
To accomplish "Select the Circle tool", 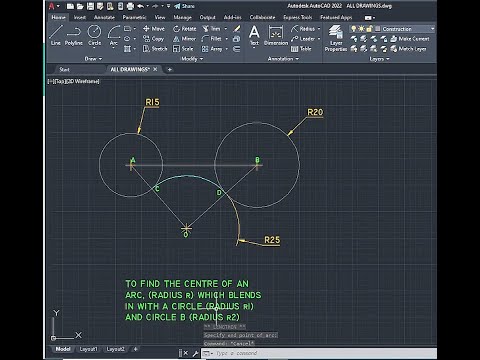I will tap(94, 35).
